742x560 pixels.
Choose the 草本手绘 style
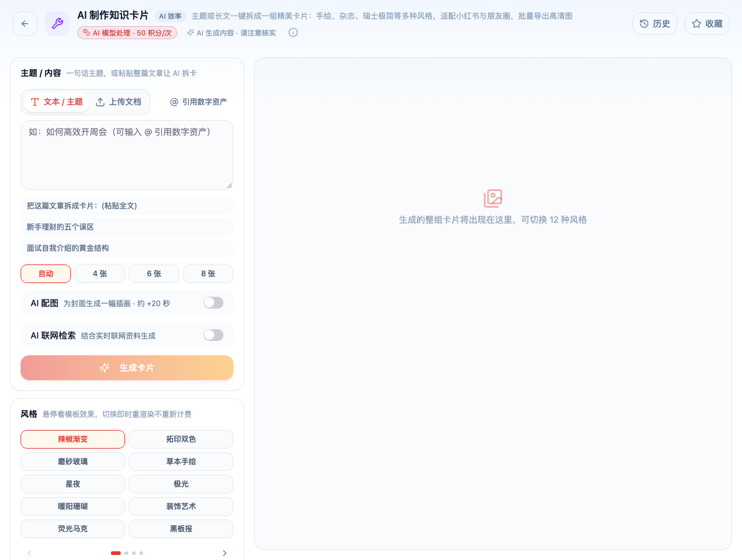(x=181, y=462)
